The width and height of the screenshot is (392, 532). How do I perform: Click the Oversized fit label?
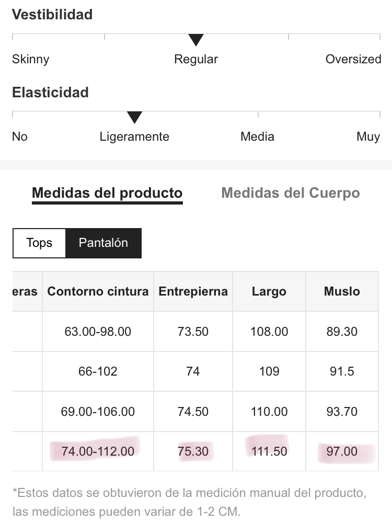point(353,59)
